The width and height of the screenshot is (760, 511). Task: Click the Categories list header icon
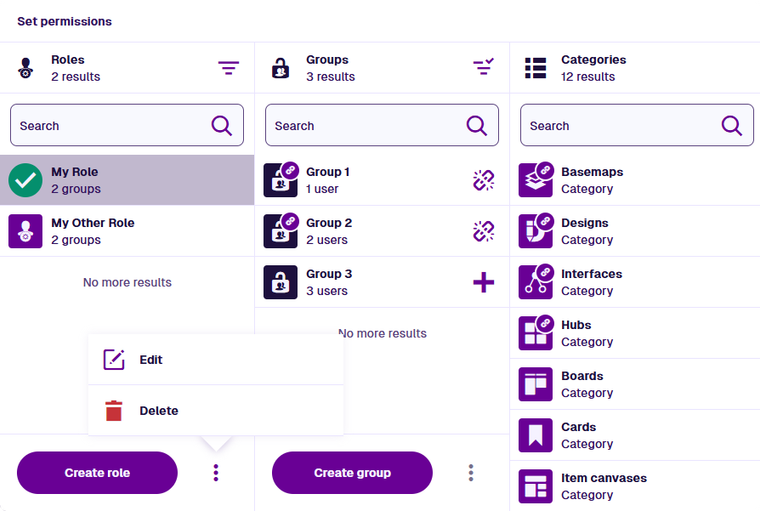click(536, 68)
